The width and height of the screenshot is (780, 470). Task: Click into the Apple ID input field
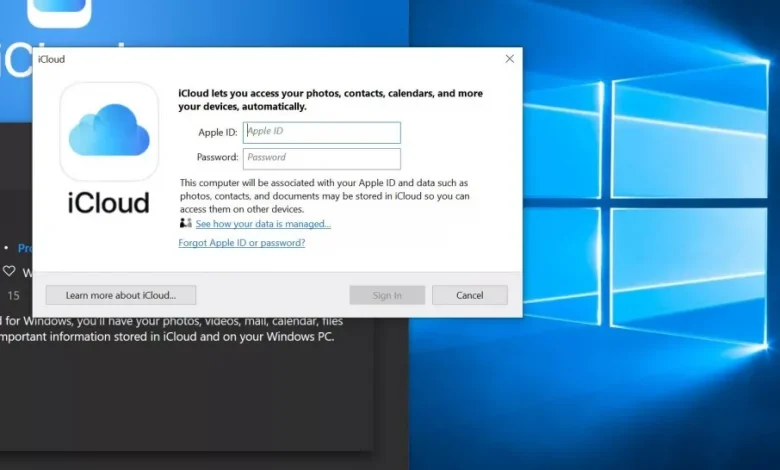(x=321, y=132)
